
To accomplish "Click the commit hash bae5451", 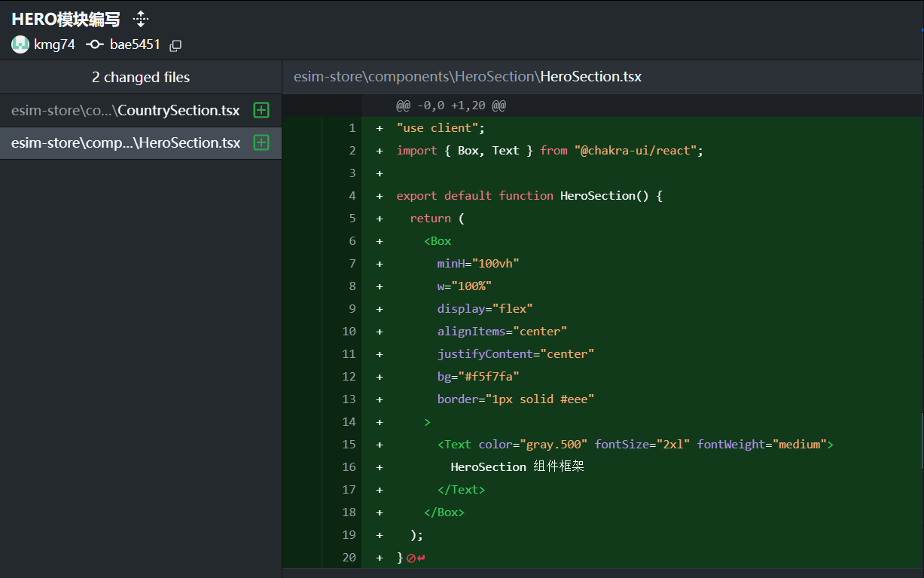I will [135, 44].
